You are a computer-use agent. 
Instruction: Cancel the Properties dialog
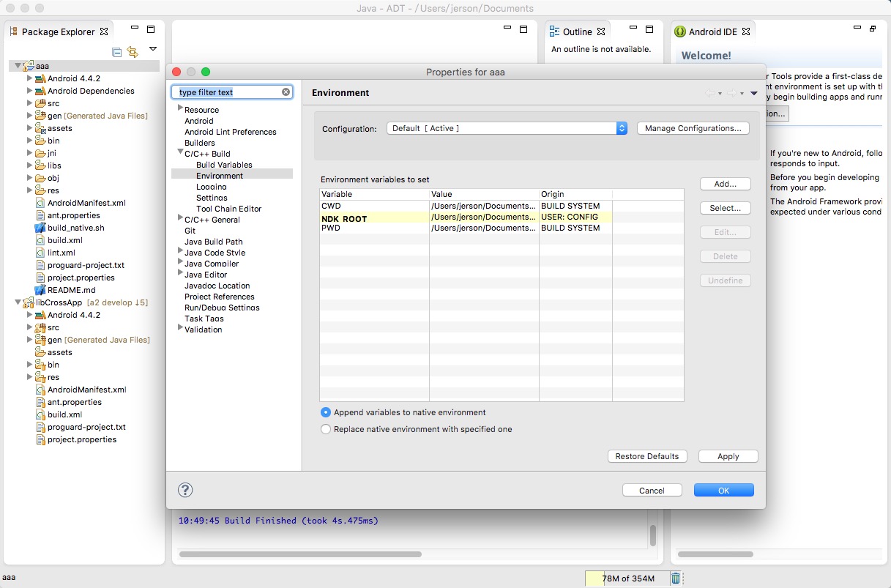[652, 491]
